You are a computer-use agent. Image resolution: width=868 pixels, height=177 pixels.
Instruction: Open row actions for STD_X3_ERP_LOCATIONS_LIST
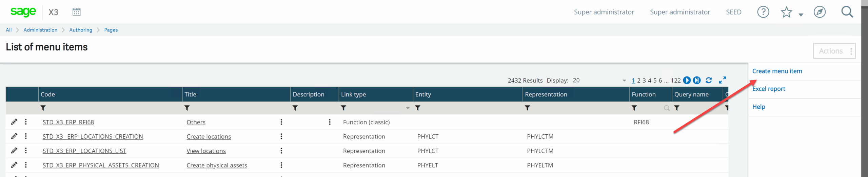pos(26,151)
